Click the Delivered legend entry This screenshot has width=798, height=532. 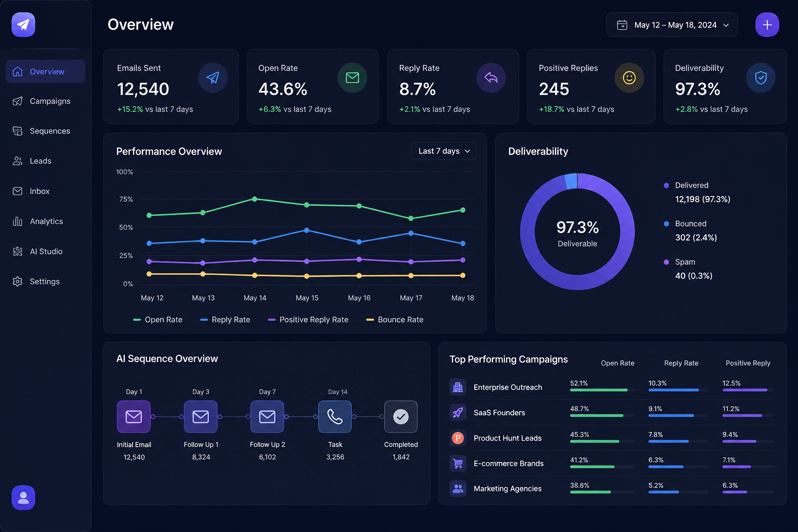click(697, 192)
